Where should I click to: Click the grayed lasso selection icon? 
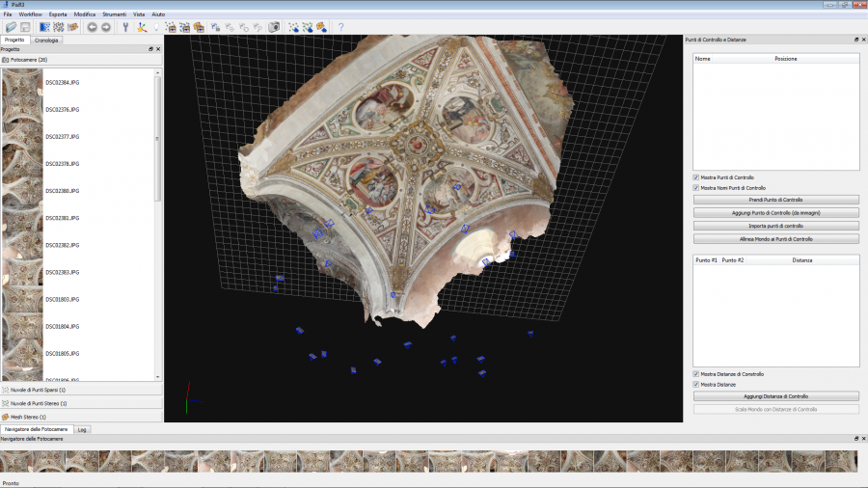pos(258,27)
